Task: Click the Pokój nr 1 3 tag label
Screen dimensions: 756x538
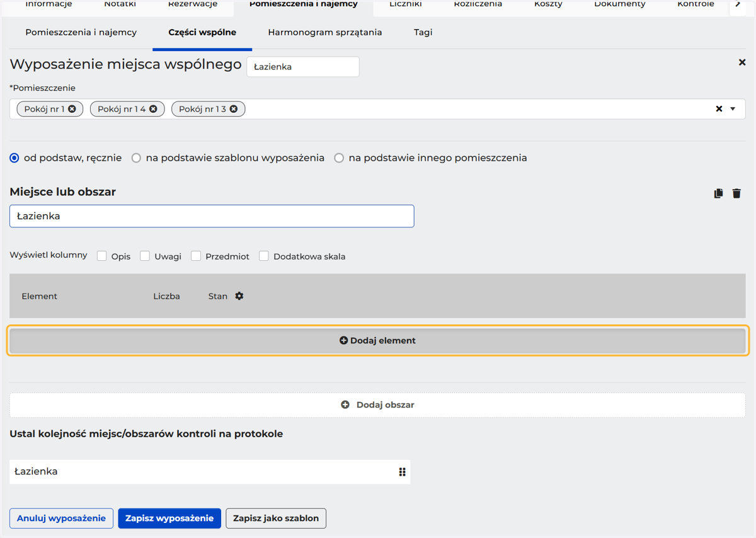Action: click(x=202, y=109)
